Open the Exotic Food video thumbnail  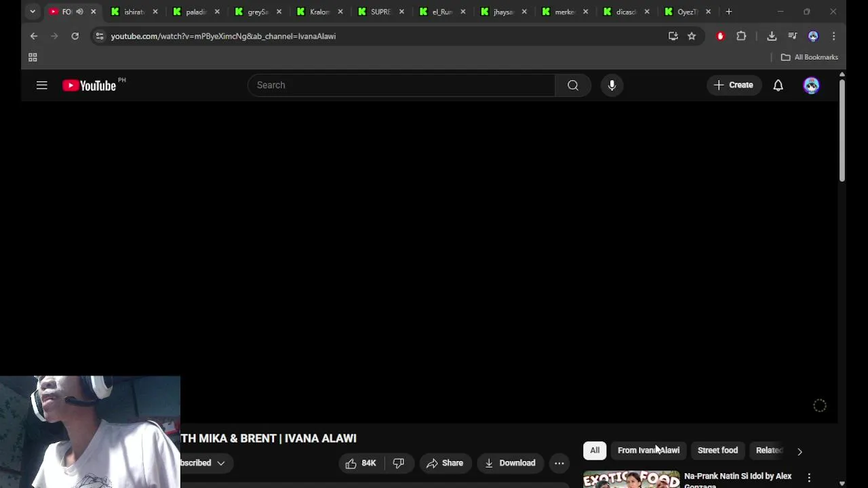coord(631,479)
